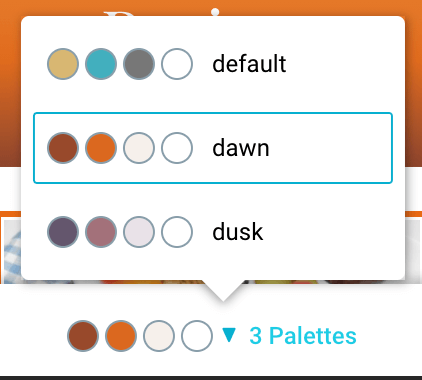Select the cream swatch in dawn row
The image size is (422, 380).
(139, 148)
